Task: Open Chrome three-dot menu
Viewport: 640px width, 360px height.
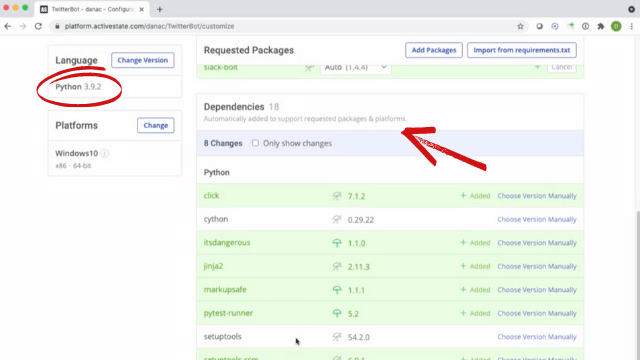Action: coord(631,26)
